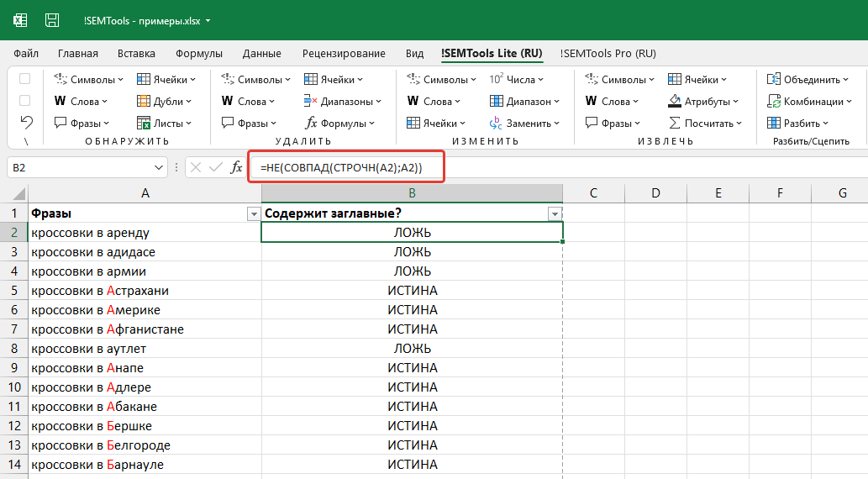Image resolution: width=868 pixels, height=479 pixels.
Task: Open Слова menu in УДАЛИТЬ group
Action: click(x=248, y=102)
